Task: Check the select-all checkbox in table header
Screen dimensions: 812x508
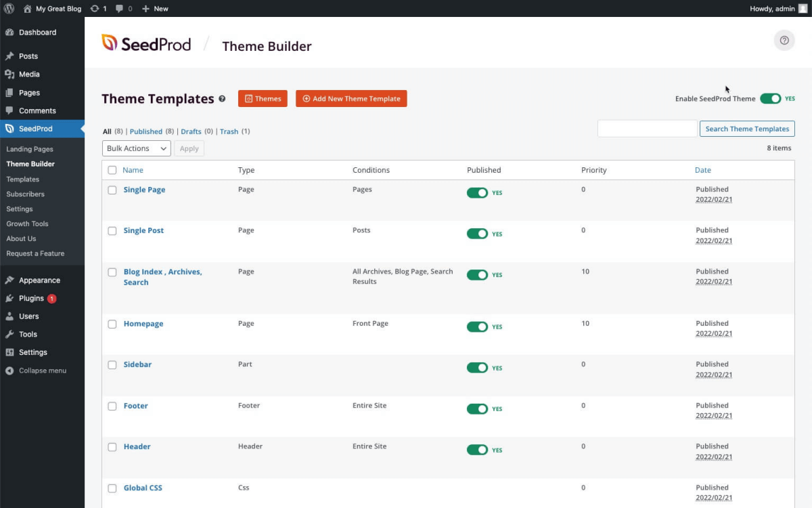Action: (112, 170)
